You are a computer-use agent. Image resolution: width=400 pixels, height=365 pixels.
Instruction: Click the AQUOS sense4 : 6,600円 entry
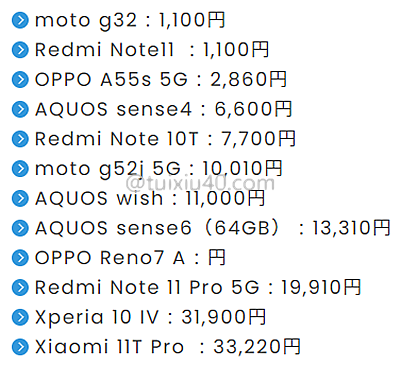pyautogui.click(x=163, y=109)
